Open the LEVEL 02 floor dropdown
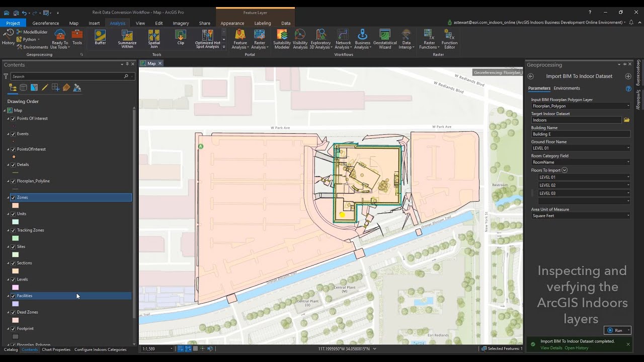 [628, 186]
